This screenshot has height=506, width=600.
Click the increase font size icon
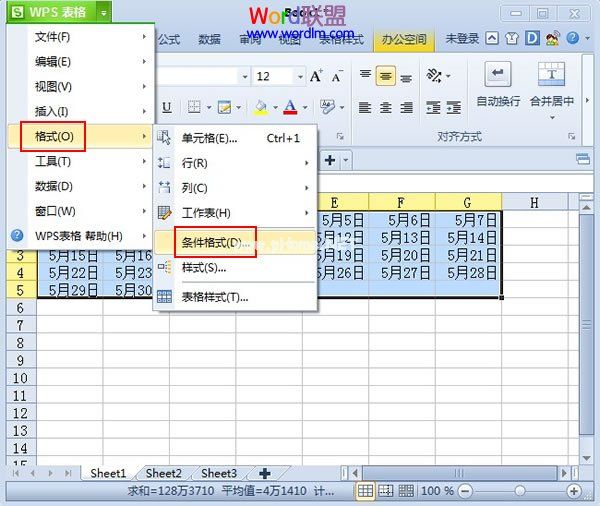pos(316,77)
